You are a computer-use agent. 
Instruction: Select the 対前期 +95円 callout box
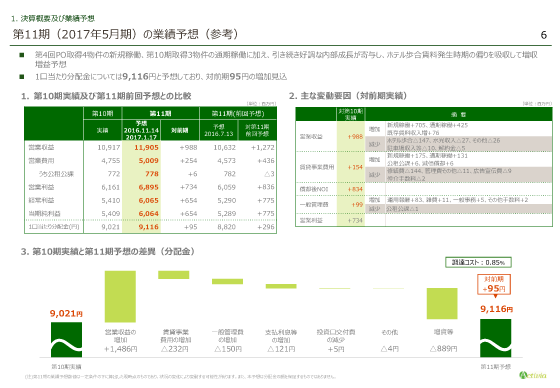click(x=494, y=284)
